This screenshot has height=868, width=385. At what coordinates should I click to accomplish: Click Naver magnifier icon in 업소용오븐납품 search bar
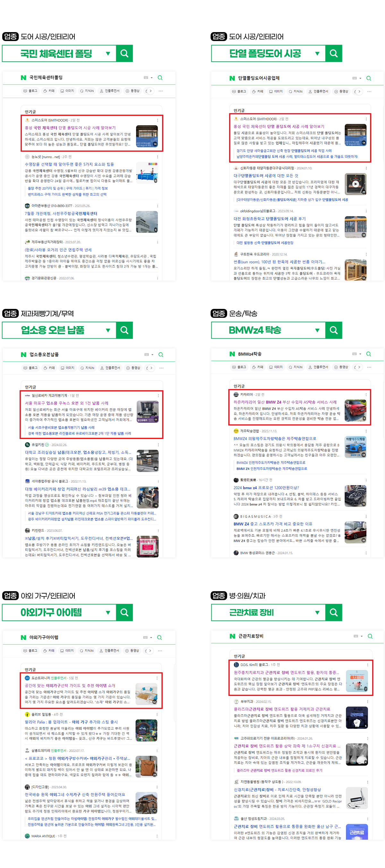(x=161, y=354)
